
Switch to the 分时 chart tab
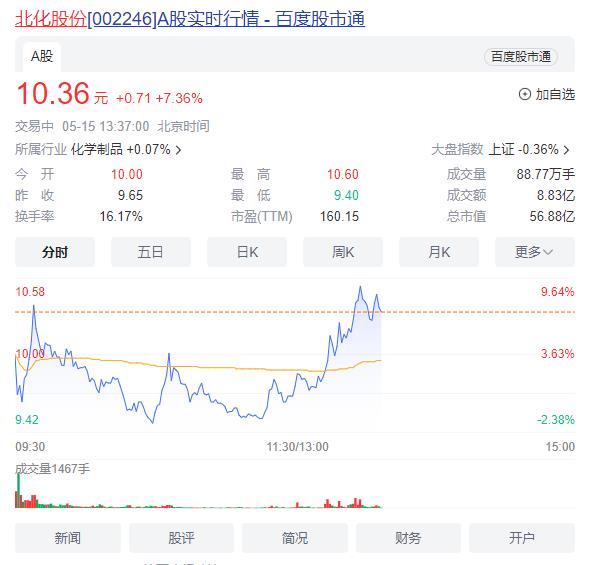click(55, 252)
